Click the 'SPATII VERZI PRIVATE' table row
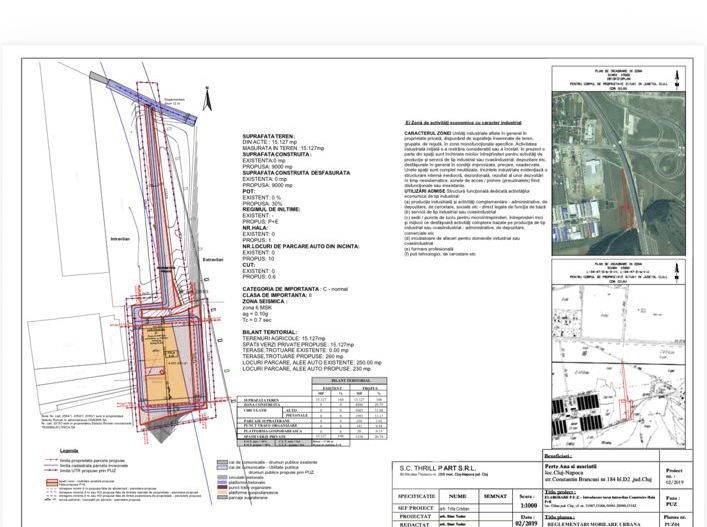707x527 pixels. pyautogui.click(x=312, y=436)
